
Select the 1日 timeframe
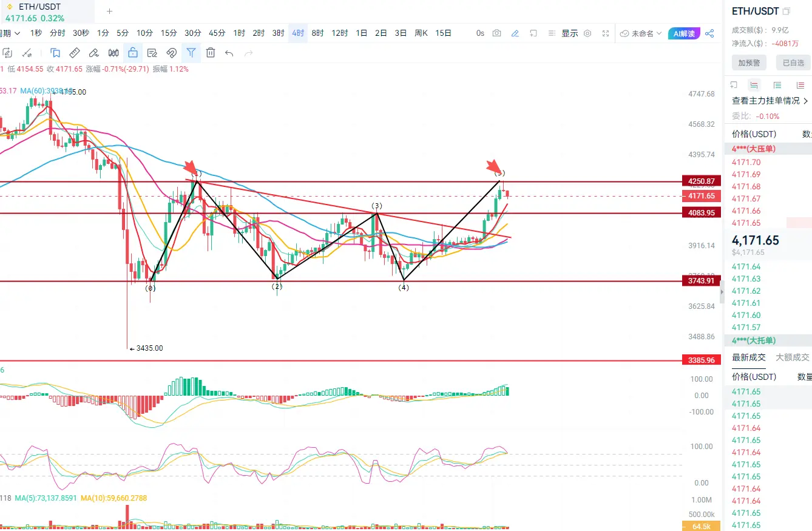(362, 33)
